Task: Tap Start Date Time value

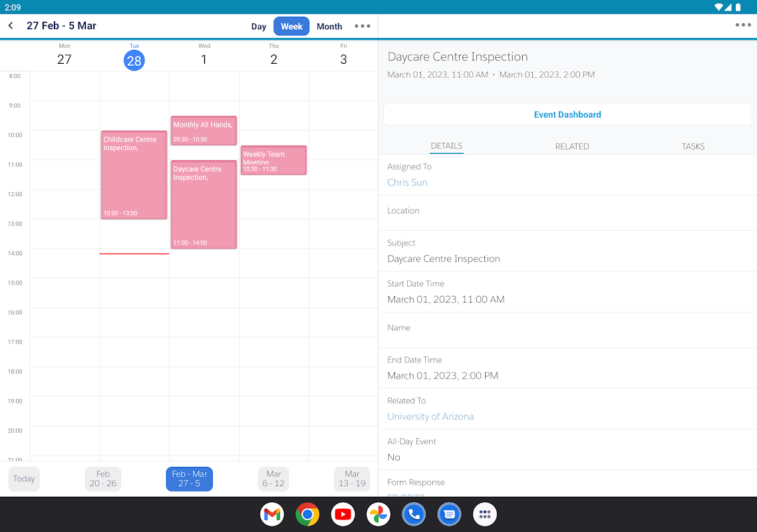Action: click(446, 299)
